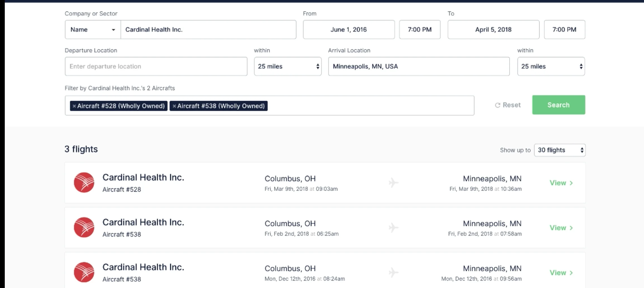The height and width of the screenshot is (288, 644).
Task: Edit the Cardinal Health Inc. company field
Action: [x=208, y=29]
